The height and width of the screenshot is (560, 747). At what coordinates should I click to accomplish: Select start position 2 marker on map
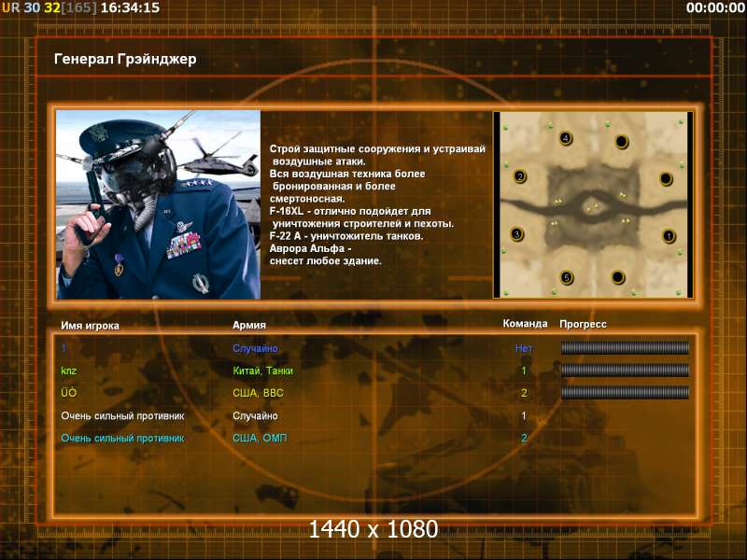click(520, 175)
